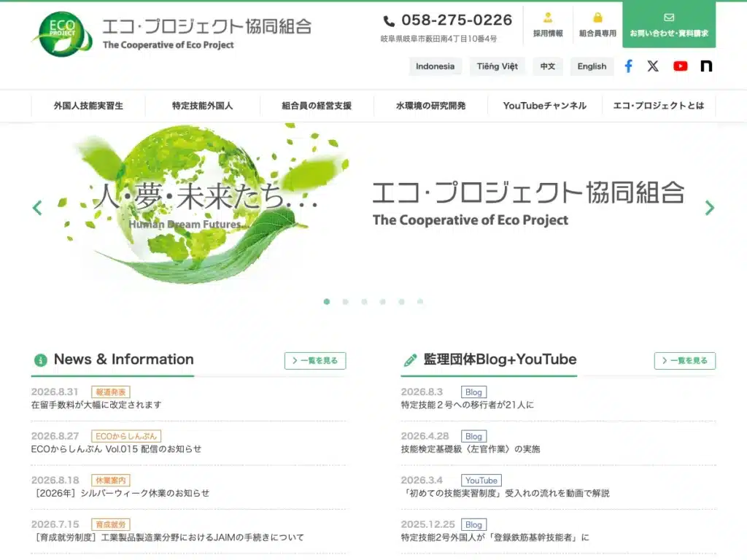Open the X (Twitter) icon link
The image size is (747, 560).
point(653,66)
